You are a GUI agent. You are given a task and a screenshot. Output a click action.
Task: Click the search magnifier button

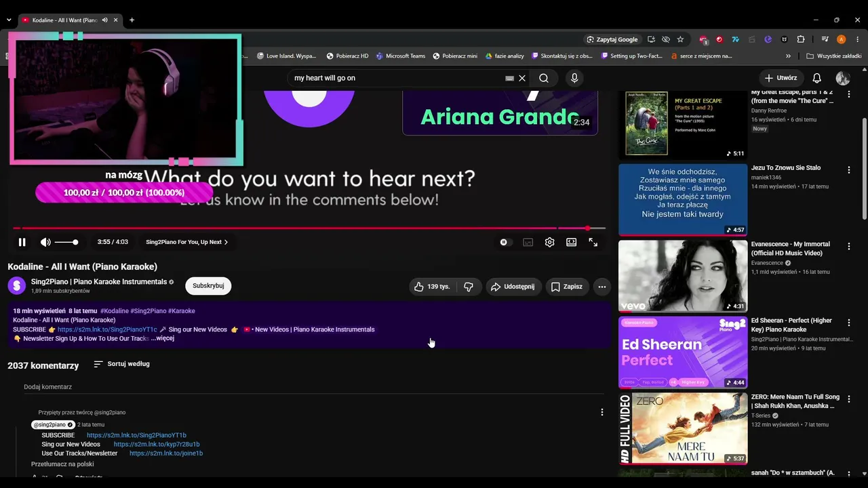tap(544, 78)
